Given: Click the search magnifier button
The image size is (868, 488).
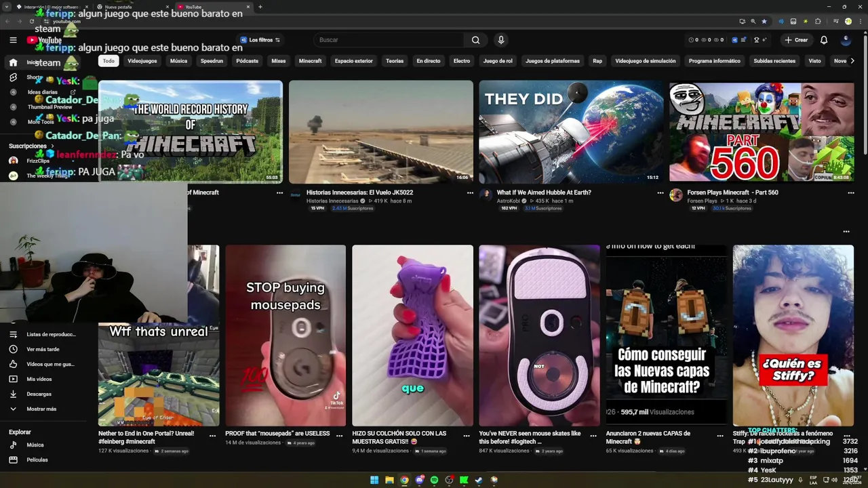Looking at the screenshot, I should (475, 40).
